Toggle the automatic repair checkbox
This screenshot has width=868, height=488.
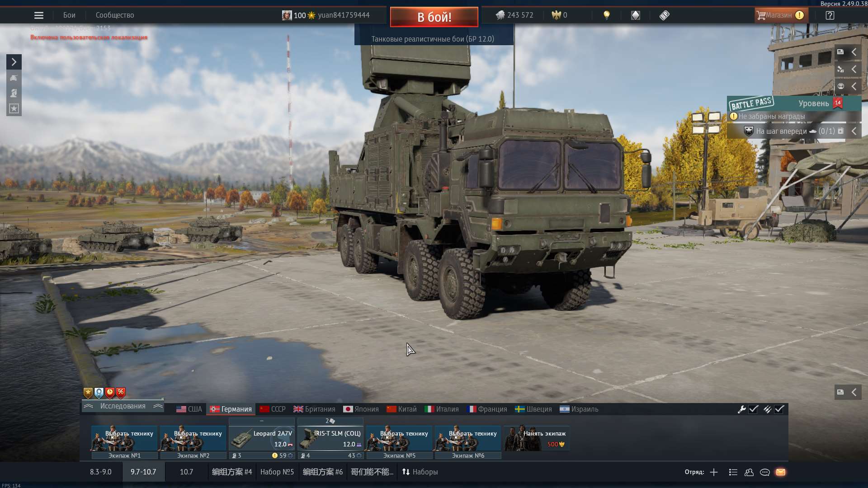753,409
